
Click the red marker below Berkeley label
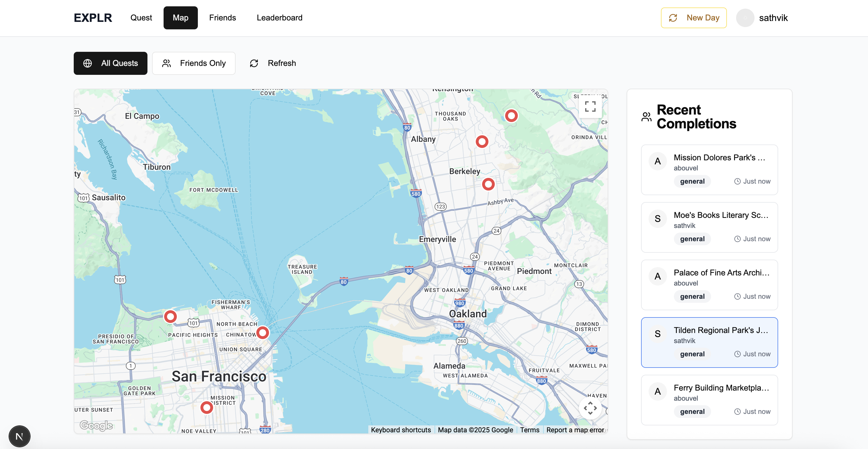coord(488,184)
